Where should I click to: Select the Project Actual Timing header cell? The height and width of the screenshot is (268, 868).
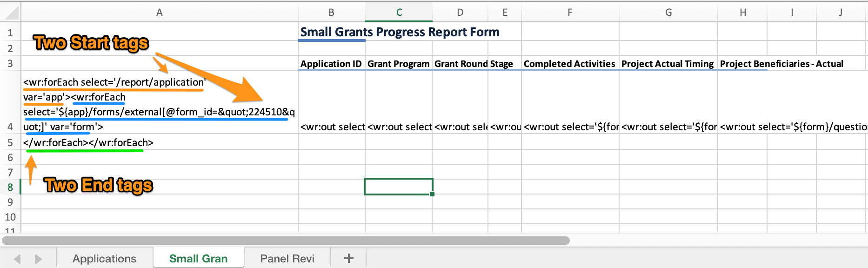click(x=668, y=64)
